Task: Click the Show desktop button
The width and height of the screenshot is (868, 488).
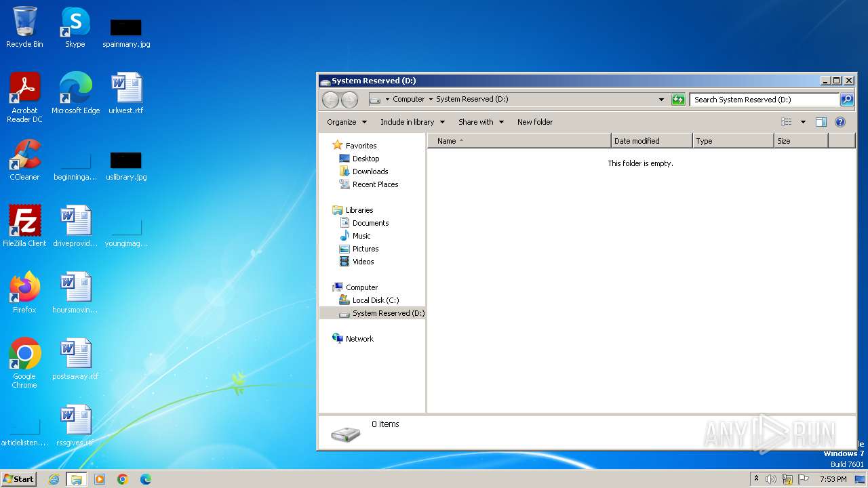Action: 859,479
